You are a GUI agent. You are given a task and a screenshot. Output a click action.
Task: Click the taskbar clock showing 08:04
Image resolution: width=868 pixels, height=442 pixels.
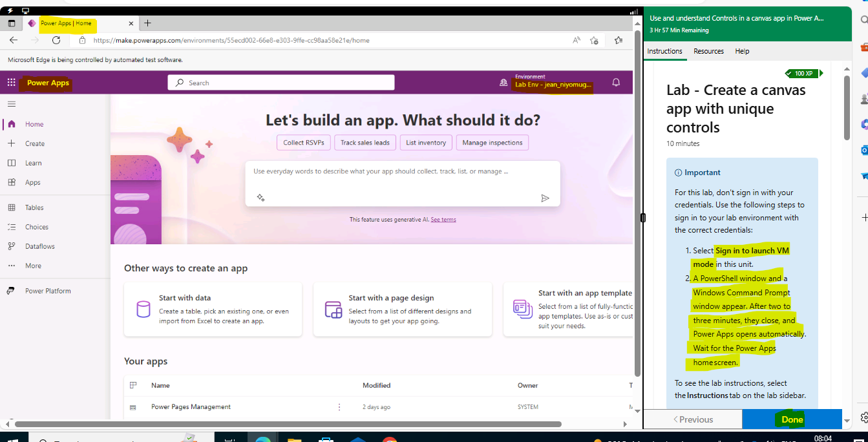pos(823,438)
